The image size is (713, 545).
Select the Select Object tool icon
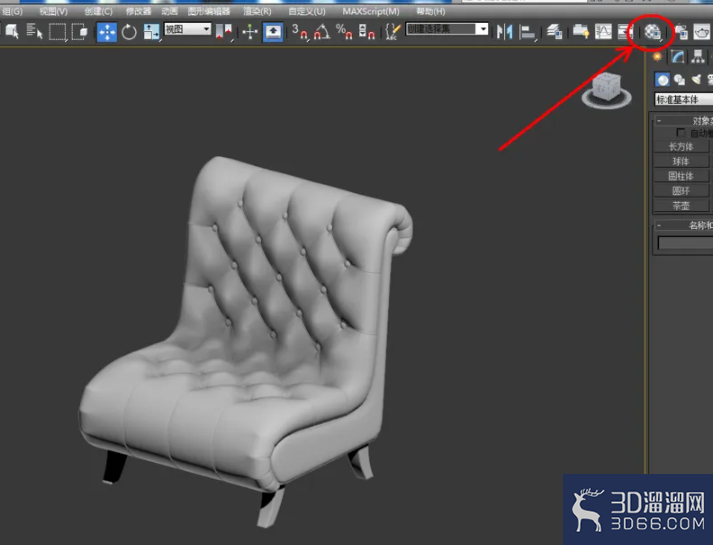pos(11,31)
